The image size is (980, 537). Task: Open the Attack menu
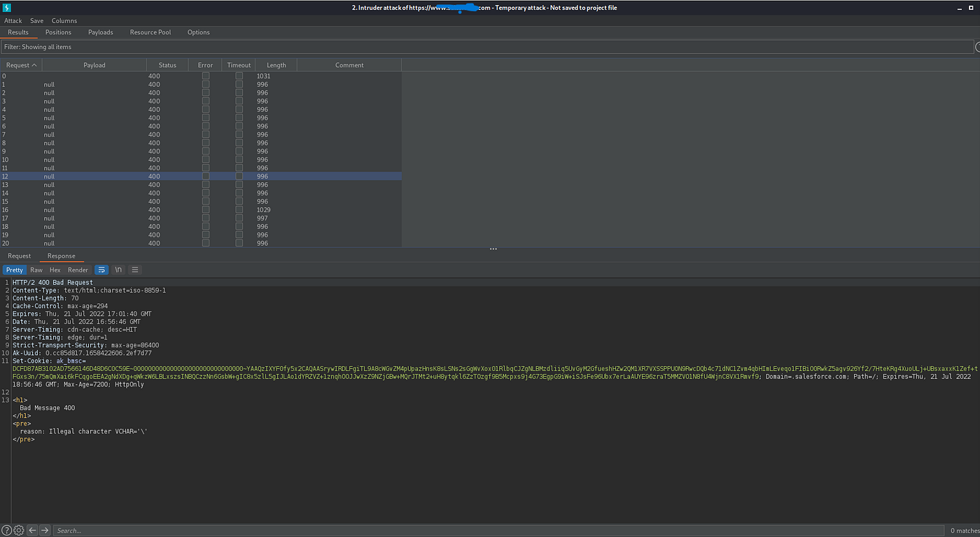point(13,21)
